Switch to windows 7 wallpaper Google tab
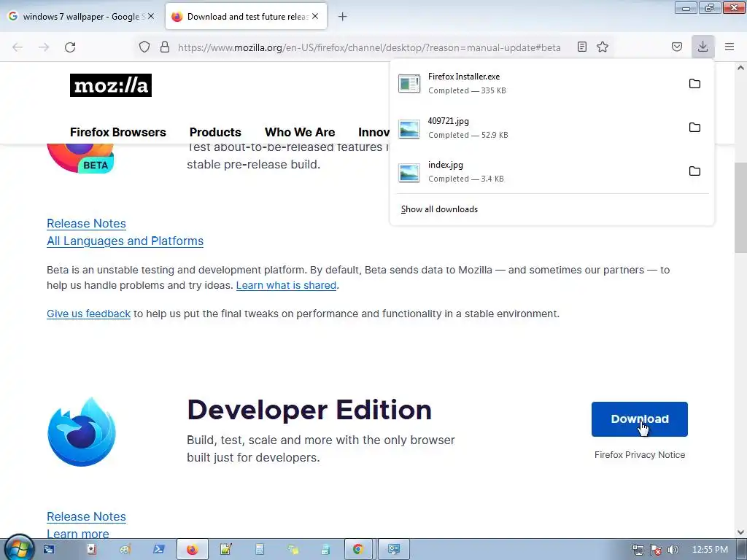This screenshot has height=560, width=747. 80,17
